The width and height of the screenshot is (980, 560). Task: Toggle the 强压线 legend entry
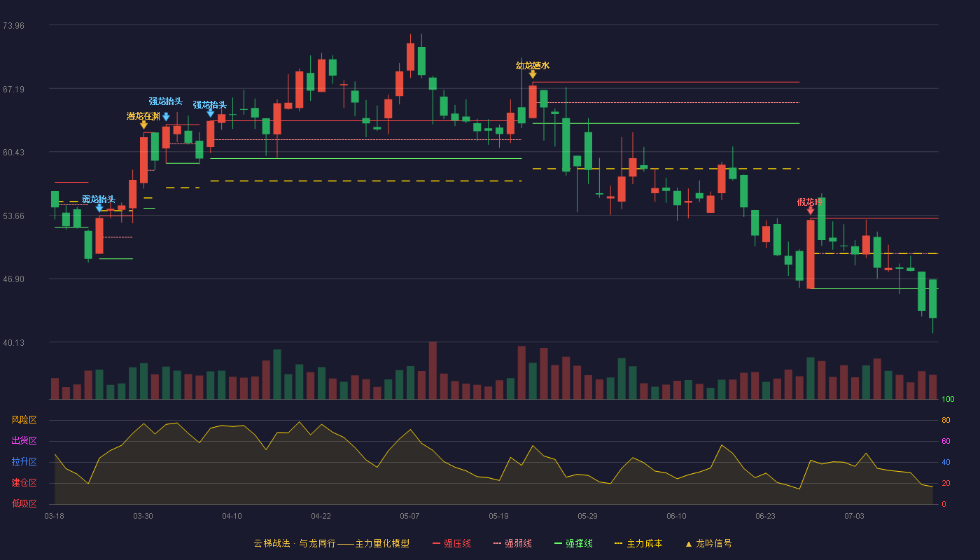tap(451, 543)
